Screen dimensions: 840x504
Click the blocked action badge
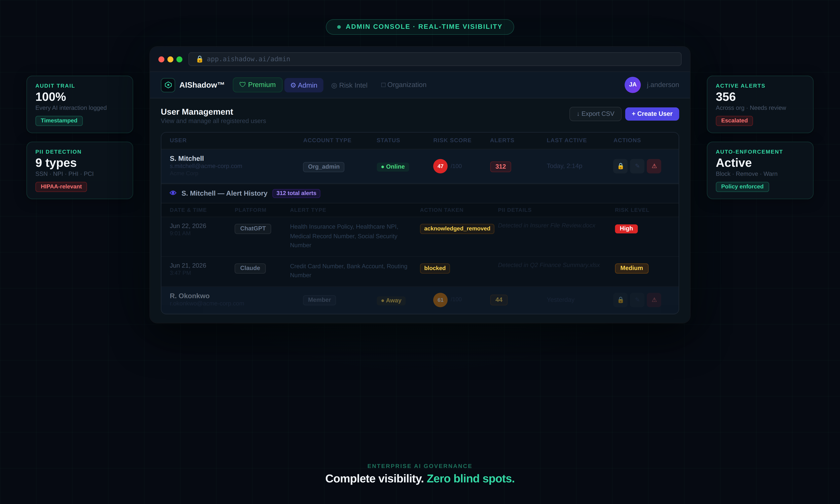coord(435,268)
